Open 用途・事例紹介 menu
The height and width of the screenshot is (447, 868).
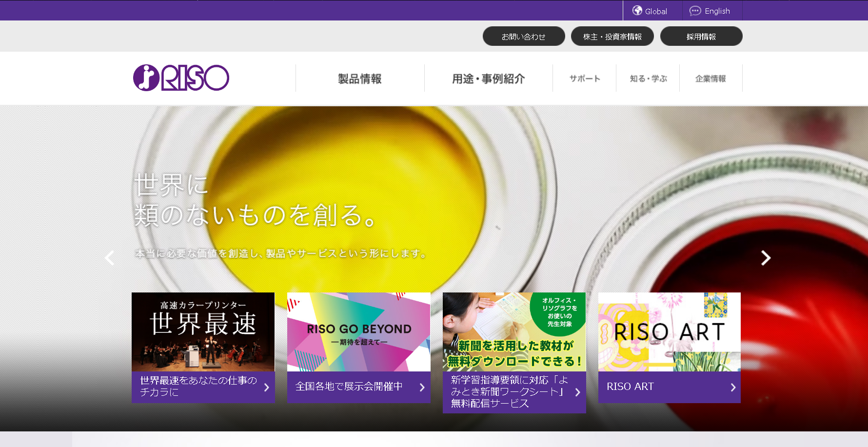pyautogui.click(x=489, y=78)
